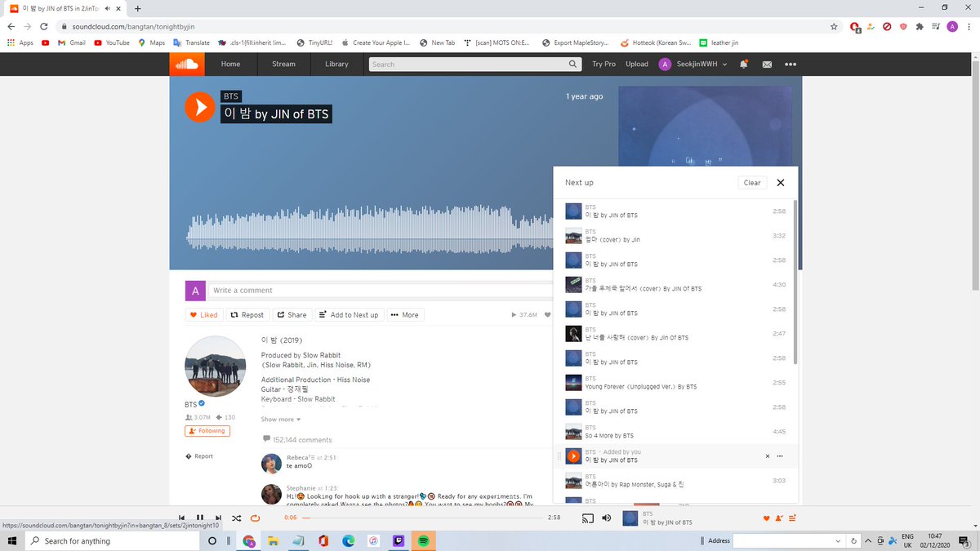Unlike the track with the player bar heart
The height and width of the screenshot is (551, 980).
pyautogui.click(x=766, y=518)
